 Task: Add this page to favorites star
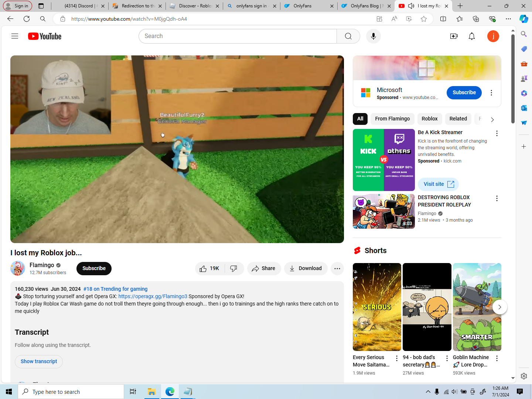(424, 19)
